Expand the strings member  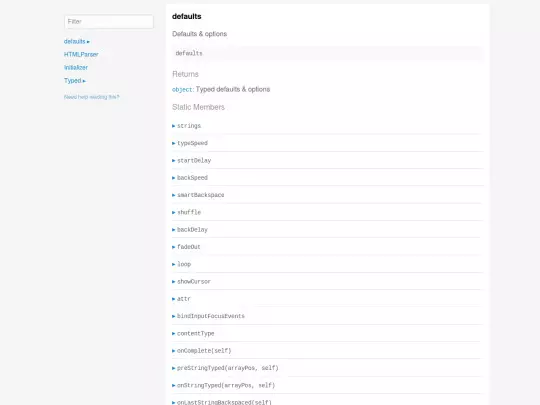pyautogui.click(x=186, y=126)
